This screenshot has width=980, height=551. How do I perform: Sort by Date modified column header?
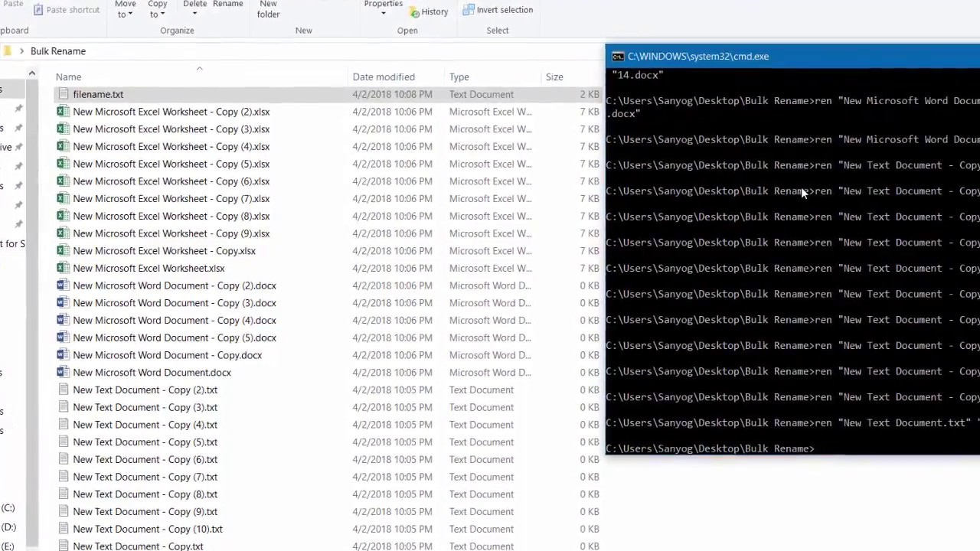tap(384, 77)
